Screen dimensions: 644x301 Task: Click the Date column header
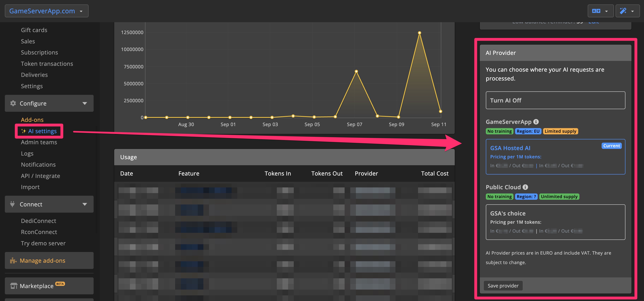126,173
